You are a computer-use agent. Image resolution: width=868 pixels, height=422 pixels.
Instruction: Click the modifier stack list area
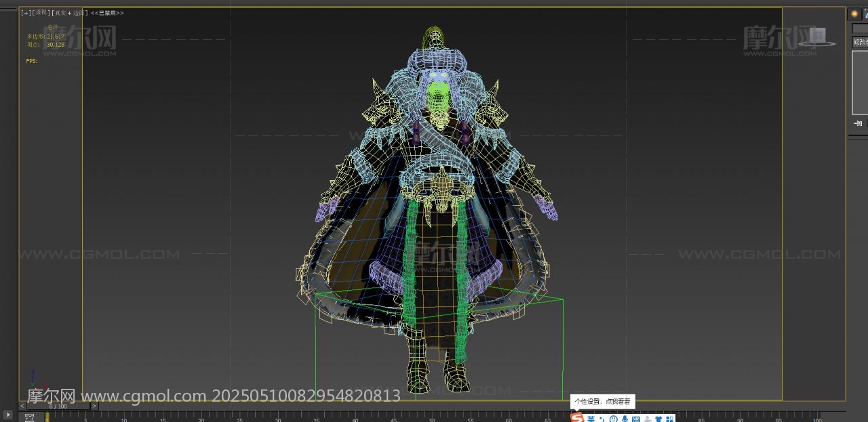coord(860,82)
